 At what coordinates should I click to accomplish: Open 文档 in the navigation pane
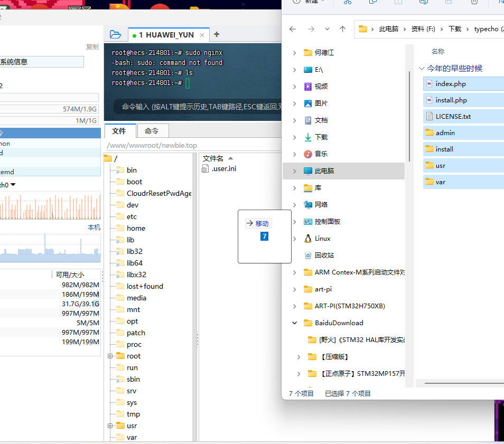point(315,120)
